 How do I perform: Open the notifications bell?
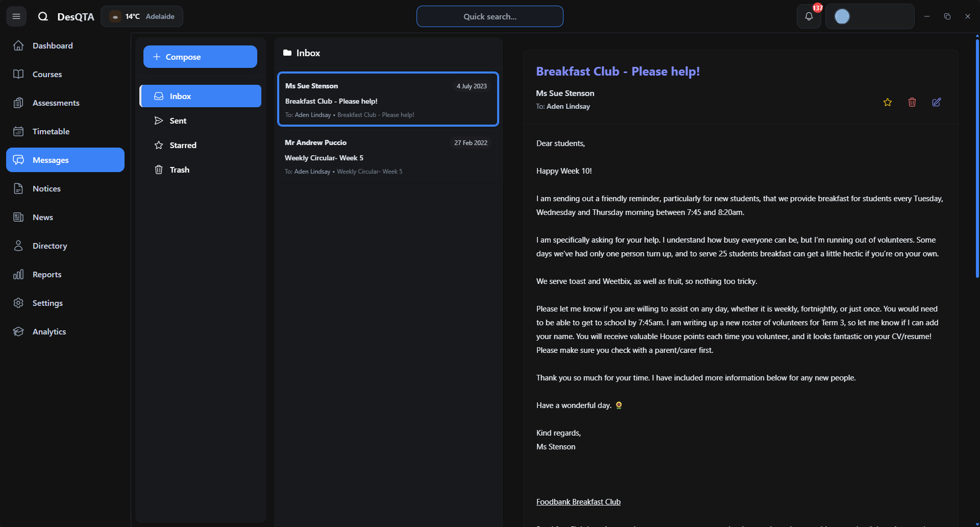[x=809, y=16]
